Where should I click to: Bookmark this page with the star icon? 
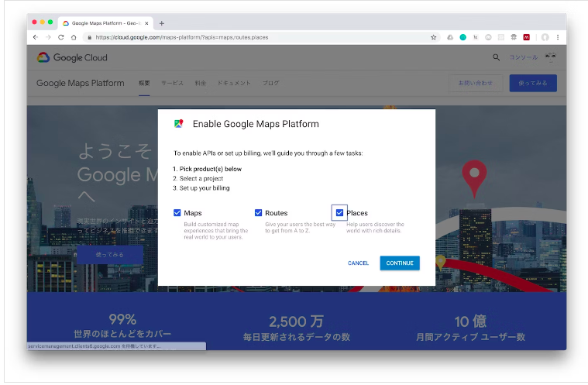[434, 37]
